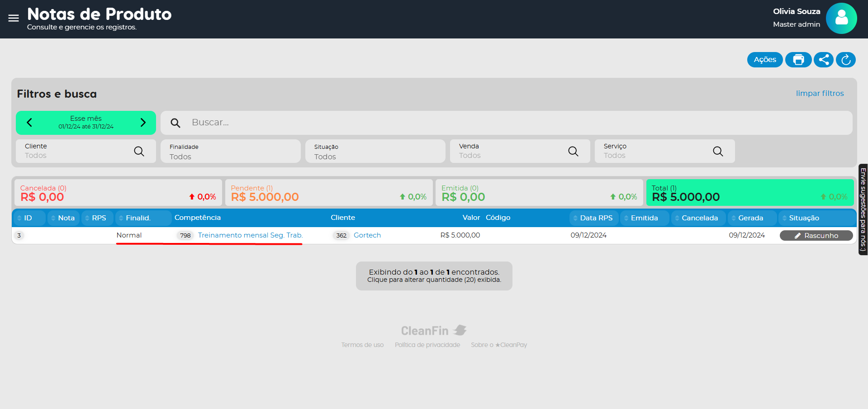The height and width of the screenshot is (409, 868).
Task: Open the Ações actions menu
Action: 764,60
